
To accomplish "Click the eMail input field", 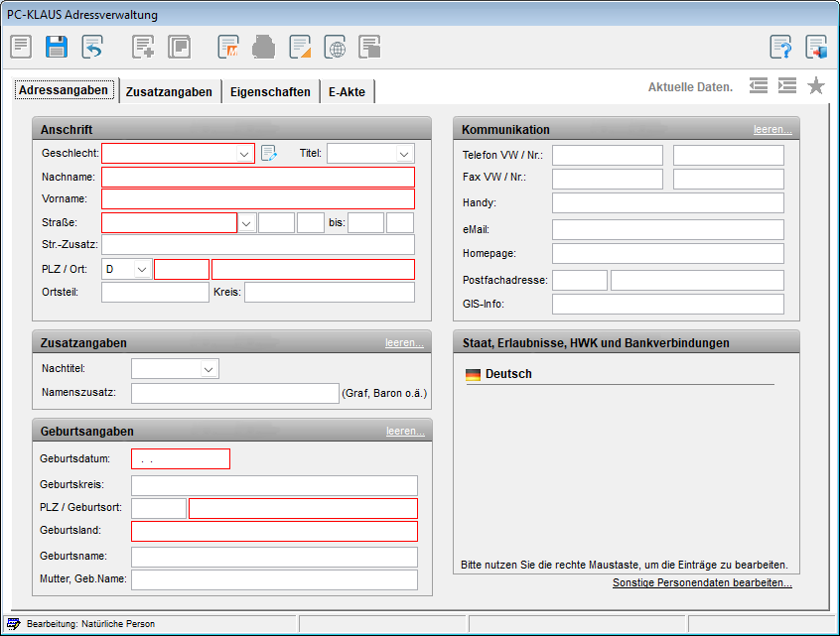I will tap(667, 229).
